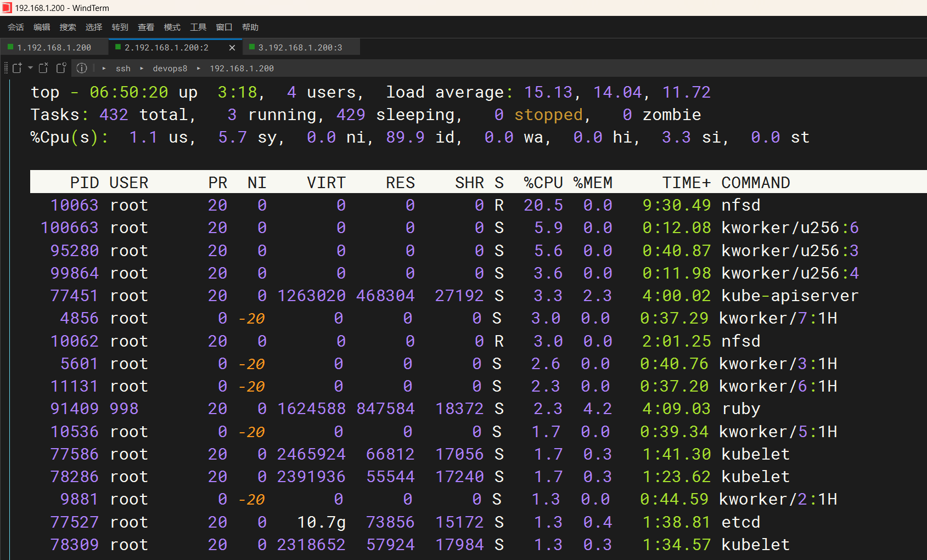
Task: Click the 89.9 idle CPU value
Action: pyautogui.click(x=405, y=137)
